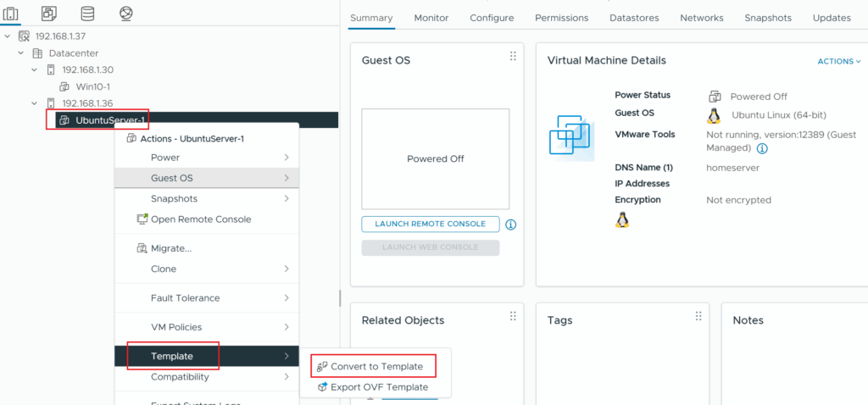Click the penguin icon below Encryption
Viewport: 868px width, 405px height.
pyautogui.click(x=622, y=220)
